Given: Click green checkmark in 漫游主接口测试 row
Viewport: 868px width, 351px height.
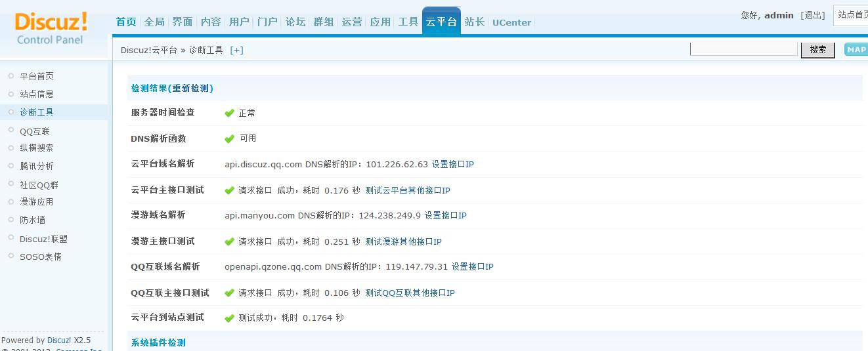Looking at the screenshot, I should tap(229, 241).
